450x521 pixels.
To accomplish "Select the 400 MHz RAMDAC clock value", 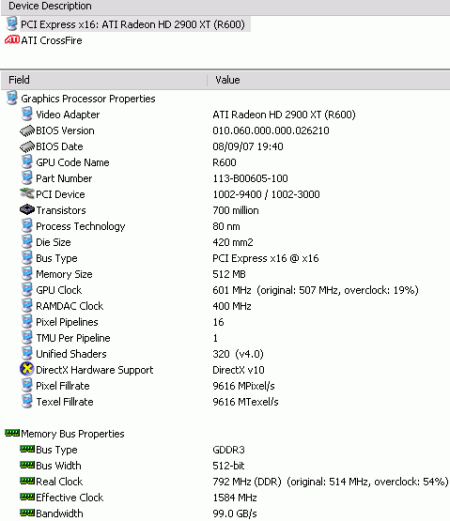I will pyautogui.click(x=232, y=306).
